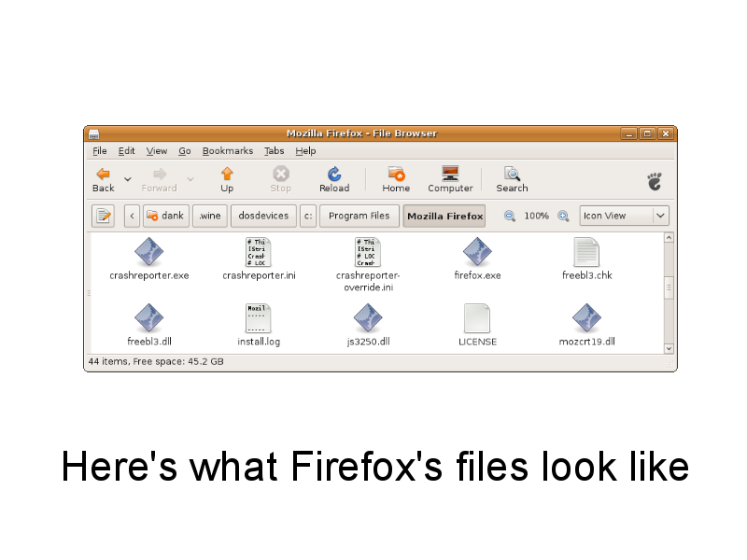Jump to the dank path button
The image size is (747, 560).
click(166, 216)
